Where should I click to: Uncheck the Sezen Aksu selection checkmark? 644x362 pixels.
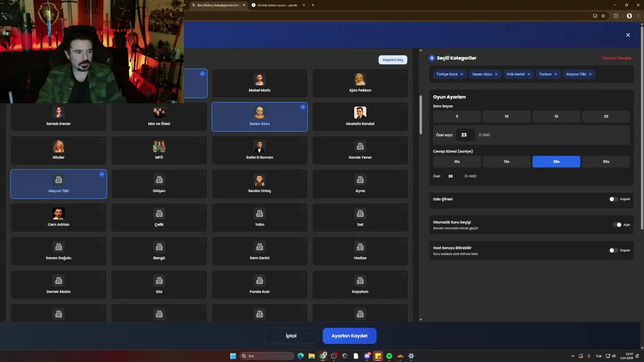tap(302, 107)
